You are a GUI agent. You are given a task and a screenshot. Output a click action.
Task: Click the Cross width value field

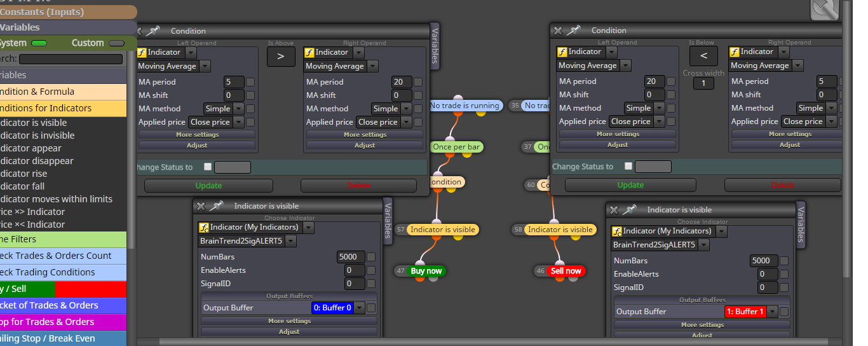(703, 83)
